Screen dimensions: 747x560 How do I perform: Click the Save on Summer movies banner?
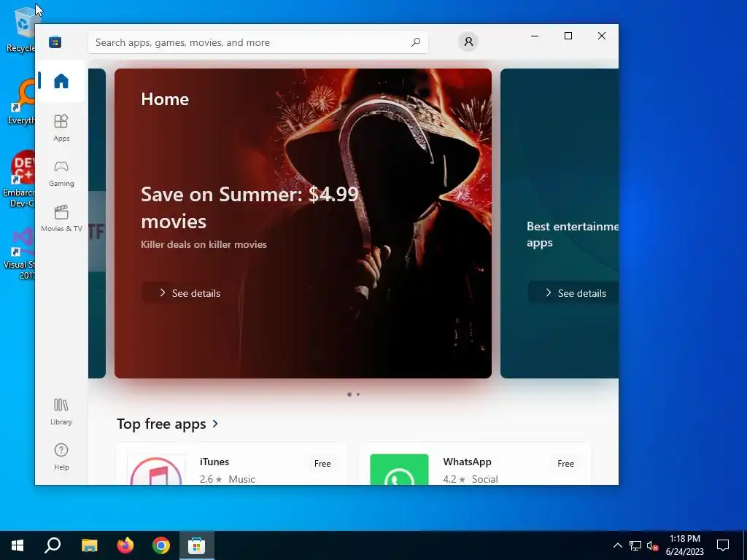click(x=303, y=223)
